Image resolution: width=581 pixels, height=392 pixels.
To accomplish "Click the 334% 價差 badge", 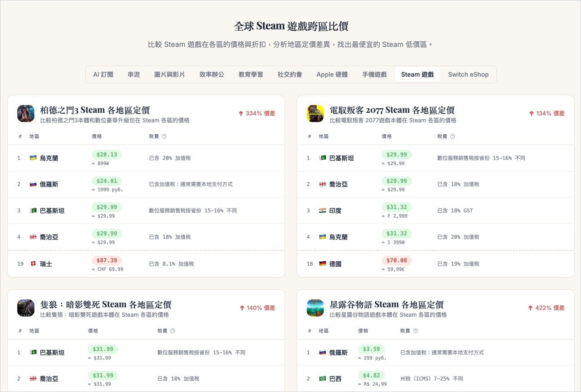I will [x=257, y=113].
